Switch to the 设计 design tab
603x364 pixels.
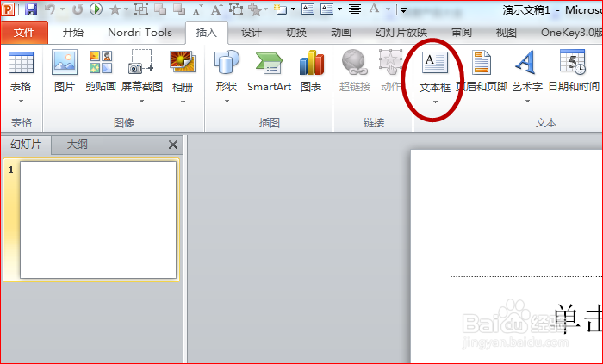pos(252,33)
